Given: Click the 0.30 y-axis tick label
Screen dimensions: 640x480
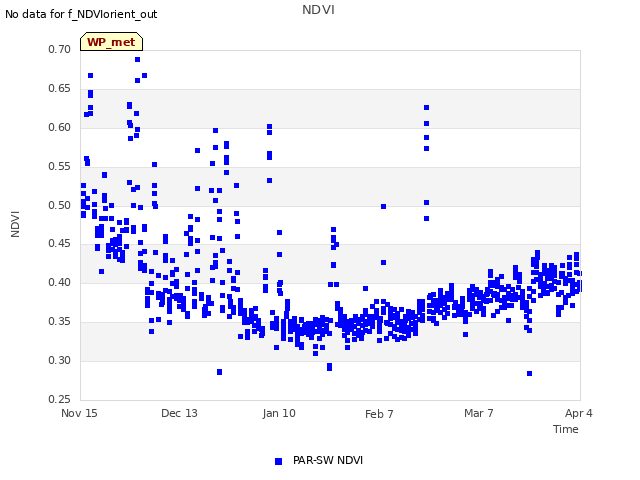Looking at the screenshot, I should [x=60, y=360].
